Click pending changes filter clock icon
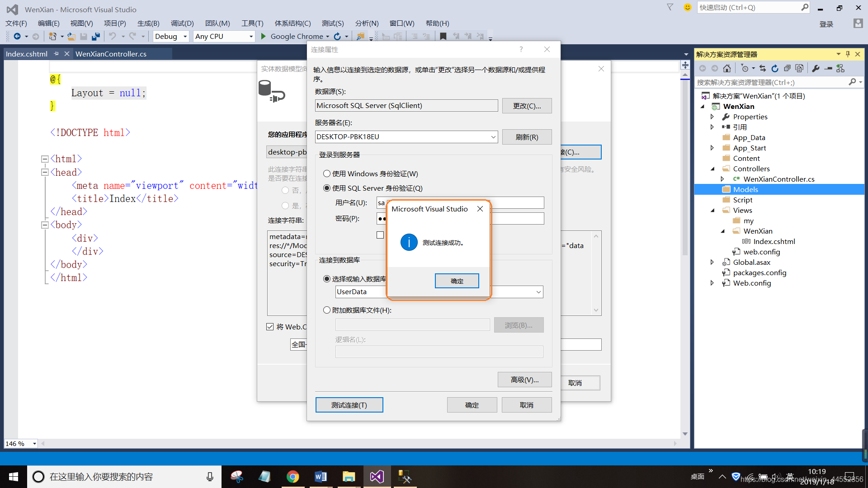 coord(745,68)
